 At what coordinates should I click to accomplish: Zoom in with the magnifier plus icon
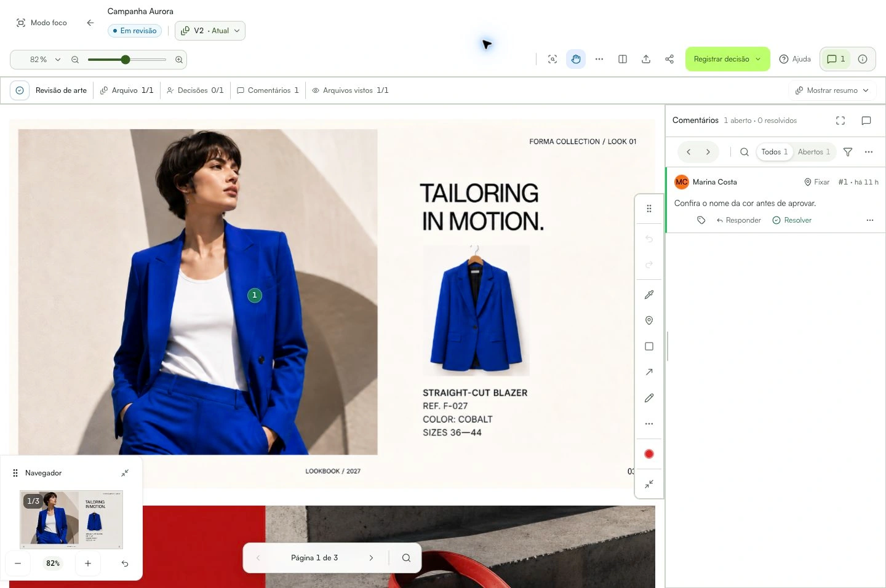pyautogui.click(x=179, y=60)
